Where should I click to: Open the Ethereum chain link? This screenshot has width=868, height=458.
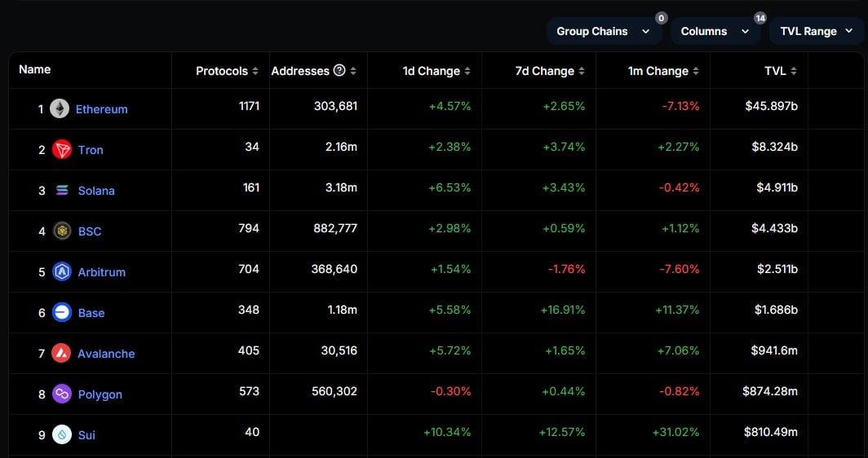pyautogui.click(x=101, y=108)
